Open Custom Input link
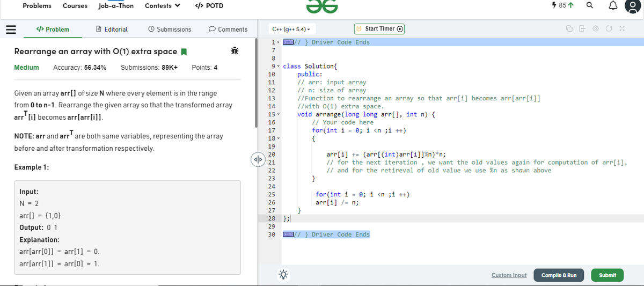 coord(509,275)
